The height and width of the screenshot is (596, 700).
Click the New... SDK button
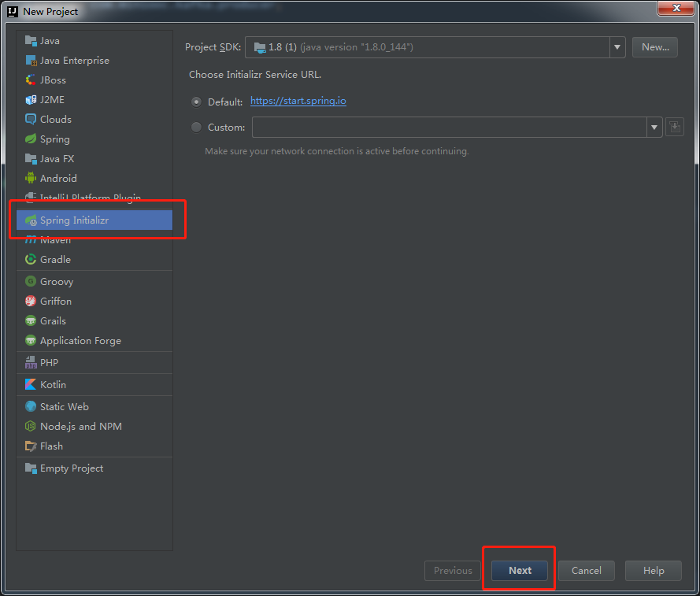[655, 47]
